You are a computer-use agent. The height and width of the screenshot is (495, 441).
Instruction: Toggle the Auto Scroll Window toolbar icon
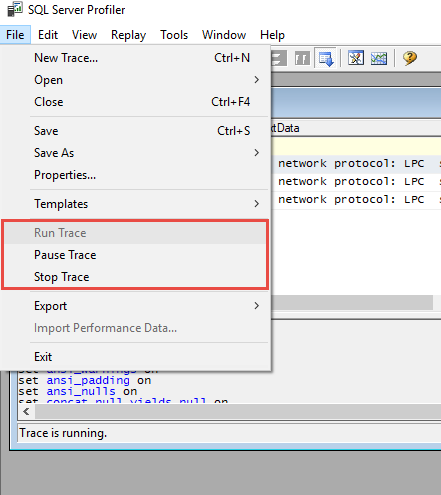point(325,59)
